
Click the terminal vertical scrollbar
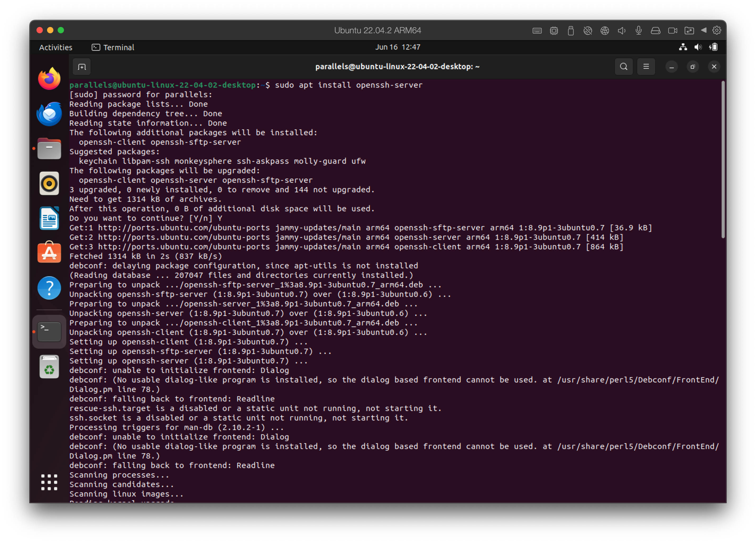pos(723,160)
